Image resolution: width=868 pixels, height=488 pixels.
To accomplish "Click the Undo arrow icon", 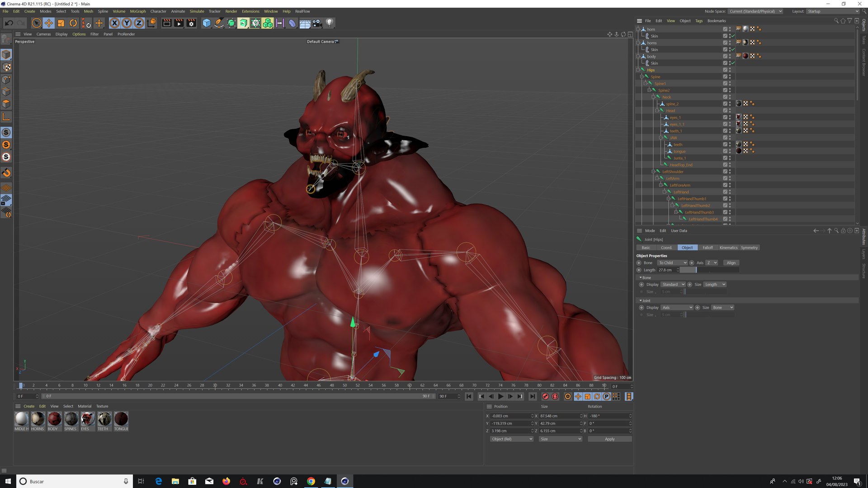I will (9, 23).
